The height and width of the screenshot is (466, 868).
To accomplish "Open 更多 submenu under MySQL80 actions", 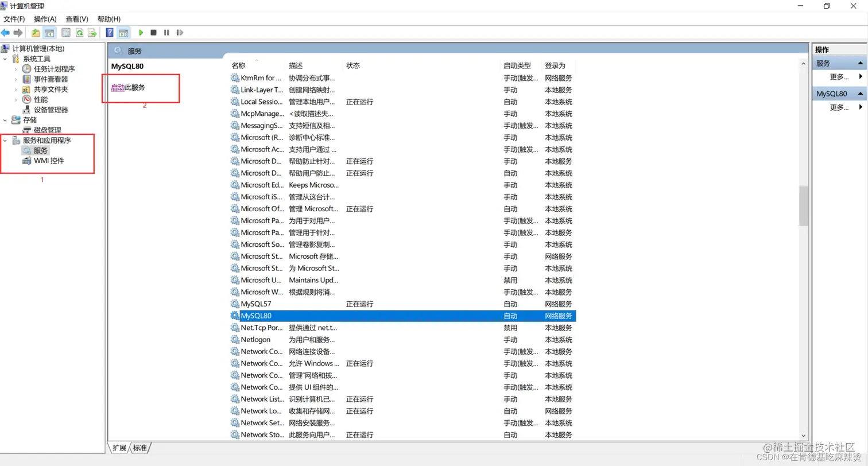I will click(x=847, y=107).
